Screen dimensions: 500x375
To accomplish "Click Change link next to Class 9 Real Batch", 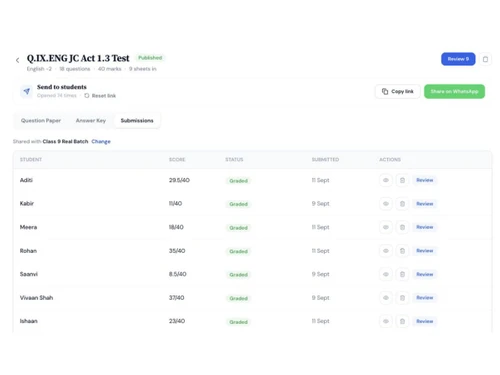I will pyautogui.click(x=101, y=141).
